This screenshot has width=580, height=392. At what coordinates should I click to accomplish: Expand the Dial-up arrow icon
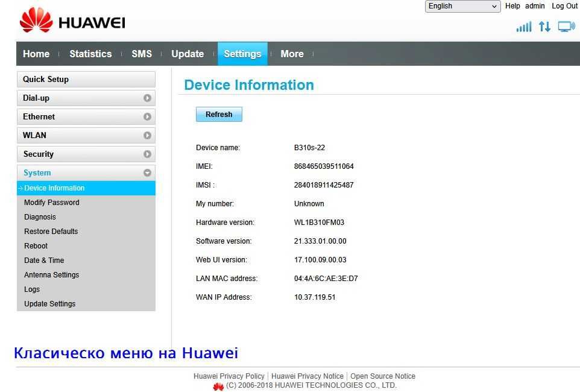(x=147, y=98)
